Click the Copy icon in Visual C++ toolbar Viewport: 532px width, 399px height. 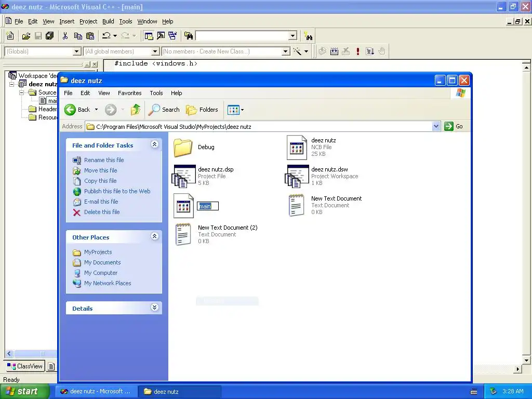pyautogui.click(x=78, y=36)
